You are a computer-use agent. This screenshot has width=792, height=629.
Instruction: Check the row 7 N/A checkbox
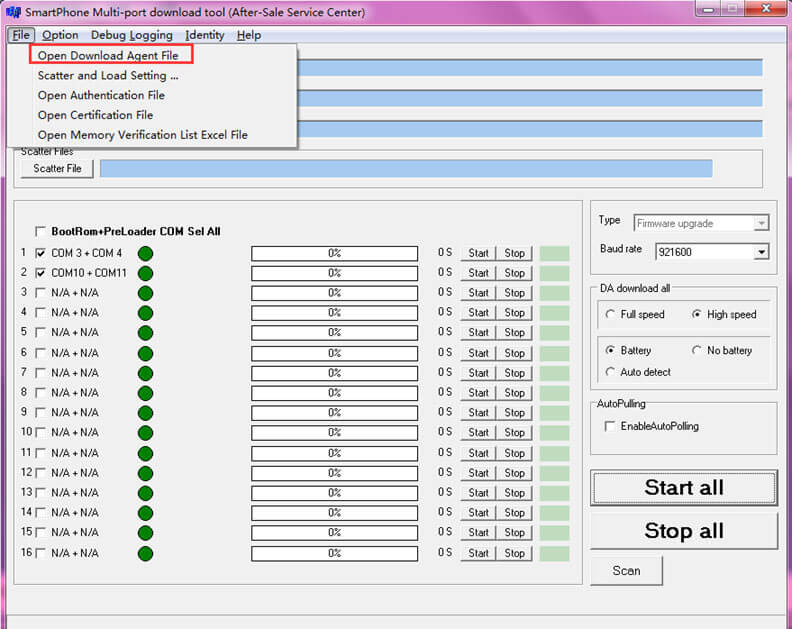tap(40, 373)
